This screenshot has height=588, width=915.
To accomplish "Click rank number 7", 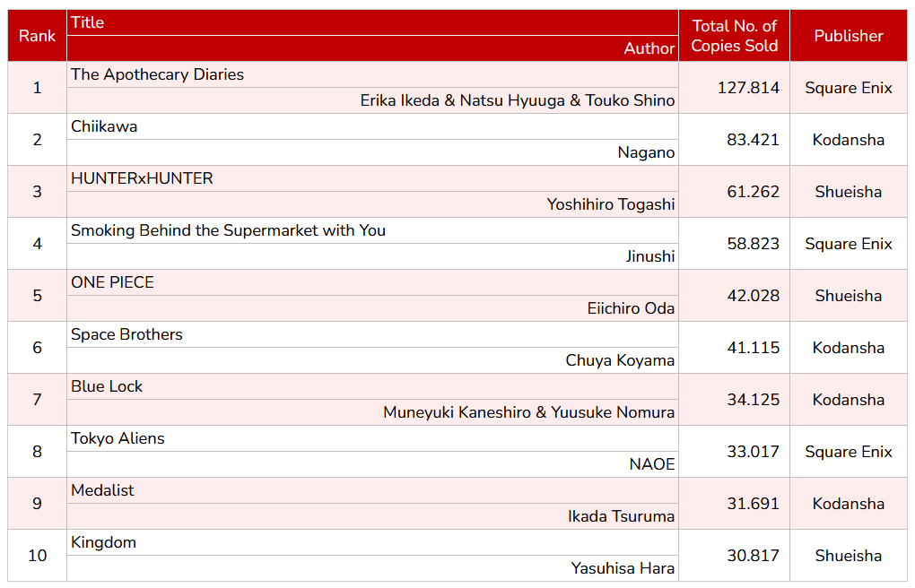I will [38, 399].
